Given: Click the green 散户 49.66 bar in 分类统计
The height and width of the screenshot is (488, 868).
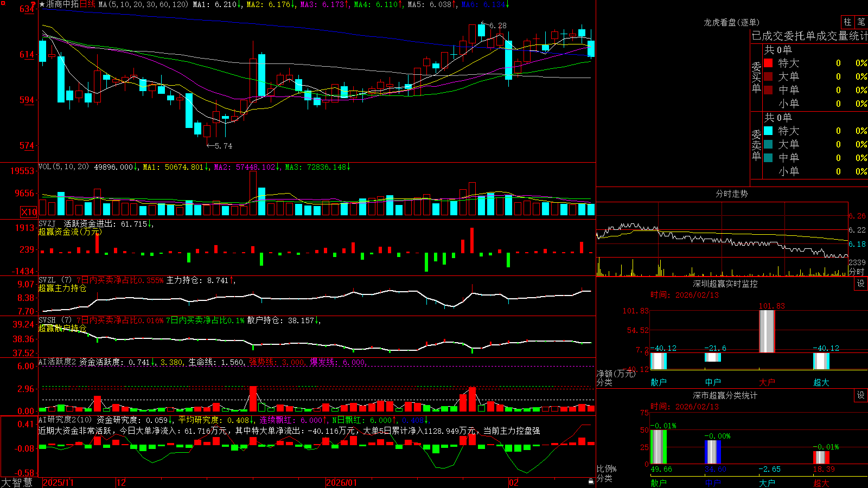Looking at the screenshot, I should (658, 447).
